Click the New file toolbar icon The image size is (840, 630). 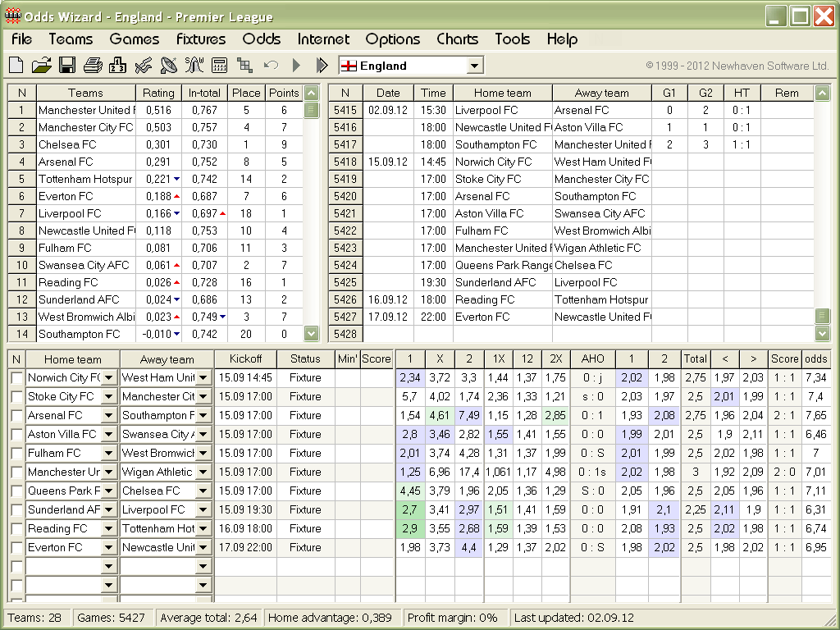tap(16, 66)
